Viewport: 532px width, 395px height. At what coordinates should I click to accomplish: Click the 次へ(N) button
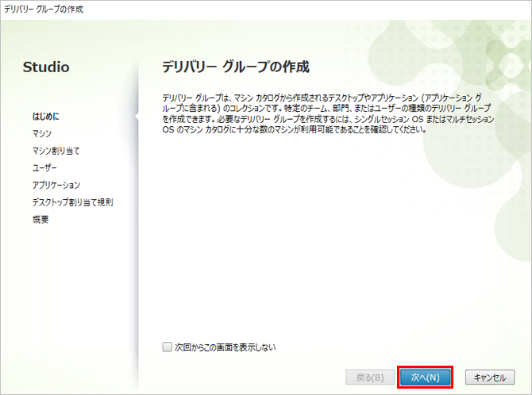click(x=425, y=377)
